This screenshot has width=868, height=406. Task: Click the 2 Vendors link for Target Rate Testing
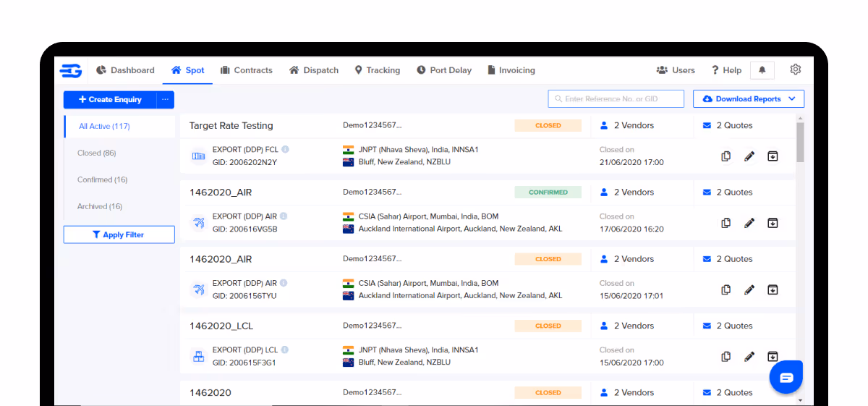pos(627,125)
